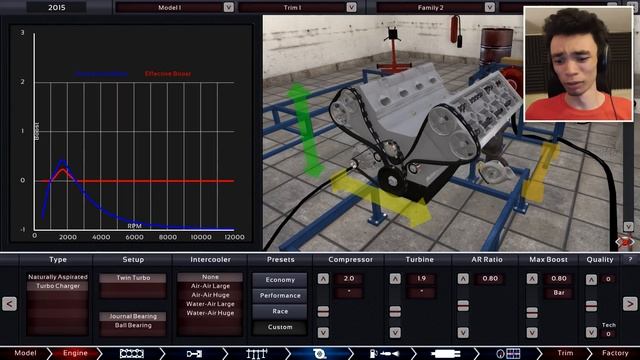Raise AR Ratio with up arrow
640x360 pixels.
pyautogui.click(x=463, y=279)
